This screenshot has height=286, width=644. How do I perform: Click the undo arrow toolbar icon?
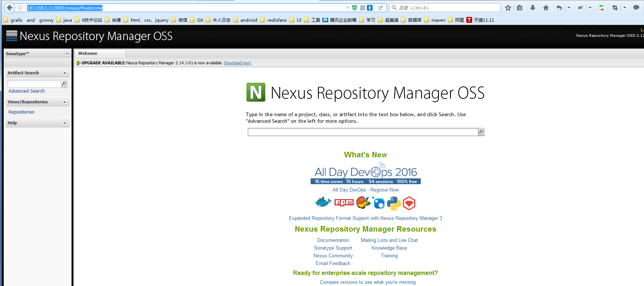[x=559, y=8]
